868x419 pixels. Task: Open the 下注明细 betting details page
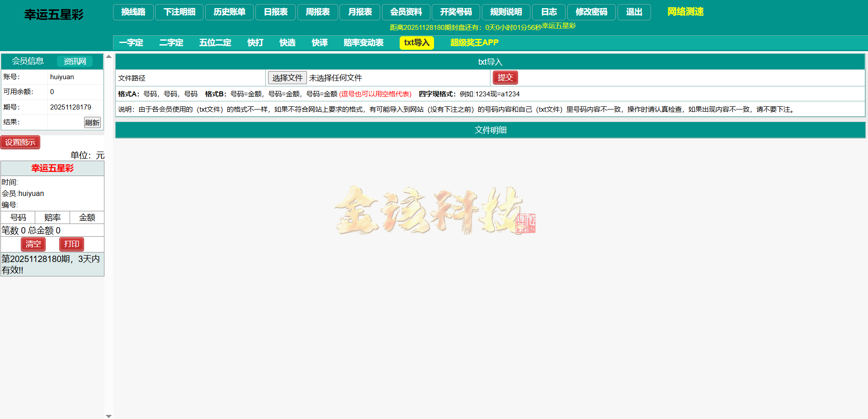click(x=179, y=12)
